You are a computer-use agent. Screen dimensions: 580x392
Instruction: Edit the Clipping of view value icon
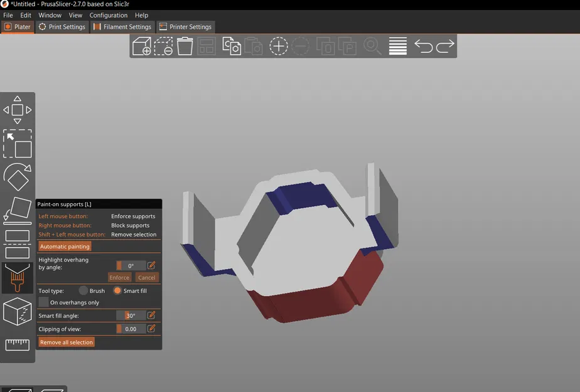coord(151,329)
